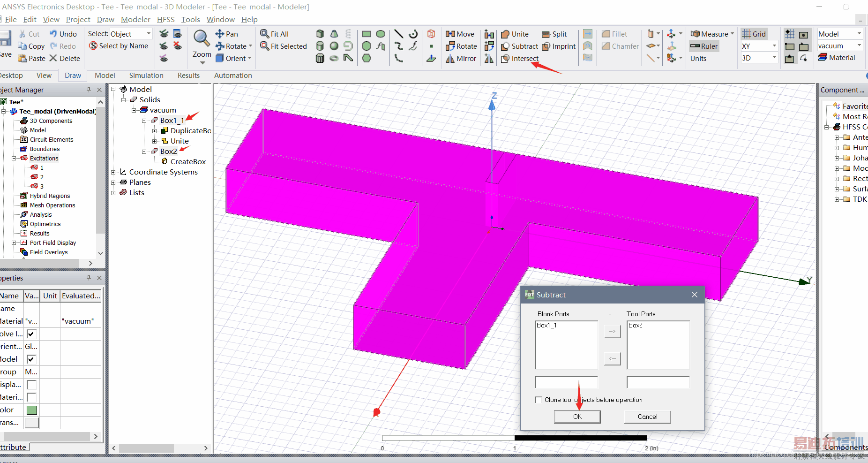Click the green Color swatch in properties
868x463 pixels.
tap(31, 410)
